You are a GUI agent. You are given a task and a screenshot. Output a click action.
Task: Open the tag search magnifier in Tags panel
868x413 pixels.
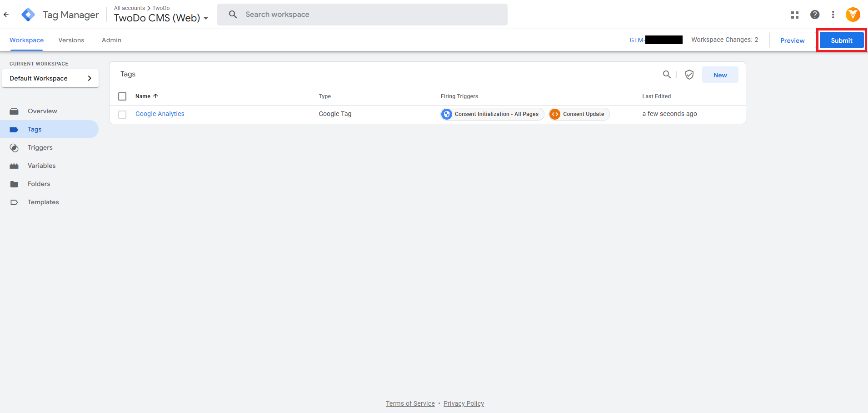[x=667, y=74]
